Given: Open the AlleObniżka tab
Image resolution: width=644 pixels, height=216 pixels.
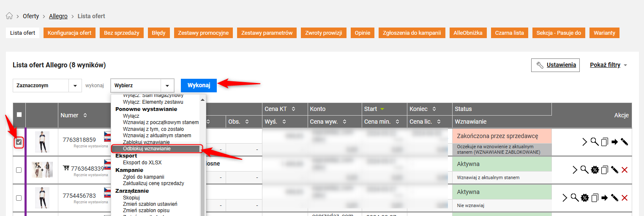Looking at the screenshot, I should pos(468,33).
